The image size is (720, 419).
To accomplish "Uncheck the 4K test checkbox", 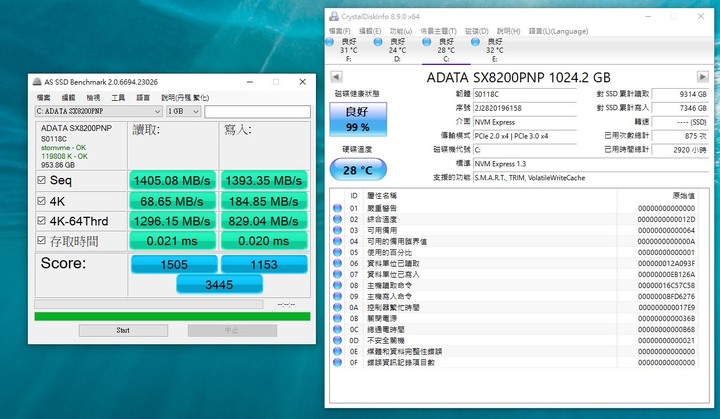I will click(x=41, y=201).
